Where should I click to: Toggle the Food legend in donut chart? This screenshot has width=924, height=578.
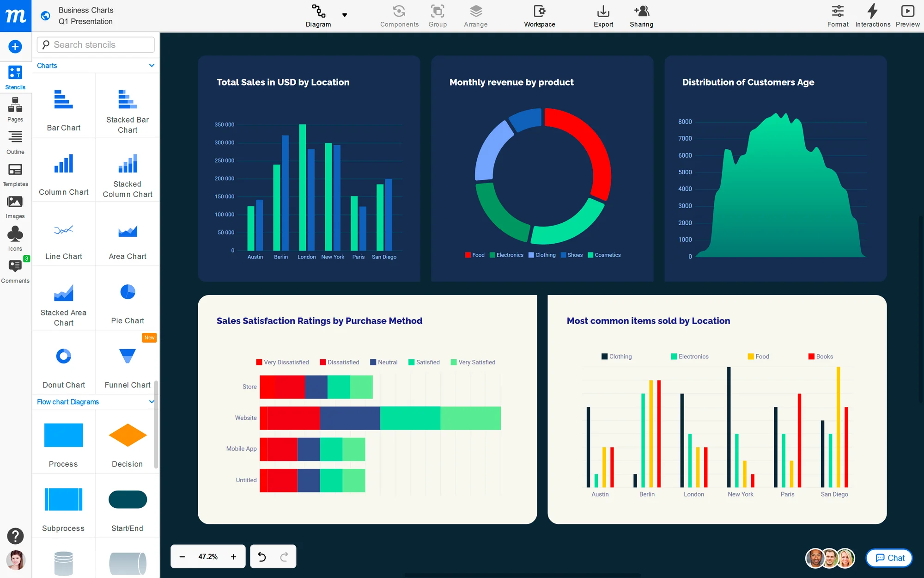[x=474, y=255]
